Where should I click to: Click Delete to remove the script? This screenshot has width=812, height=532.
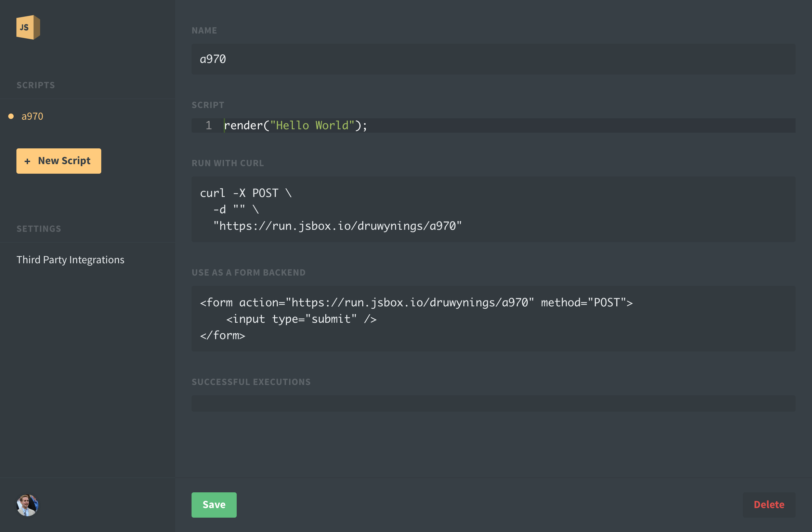(769, 505)
